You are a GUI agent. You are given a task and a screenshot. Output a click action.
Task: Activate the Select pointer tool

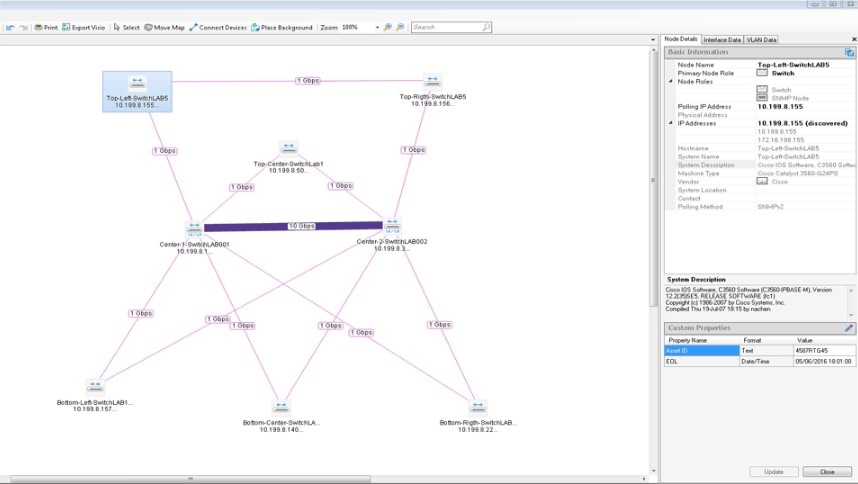(126, 27)
